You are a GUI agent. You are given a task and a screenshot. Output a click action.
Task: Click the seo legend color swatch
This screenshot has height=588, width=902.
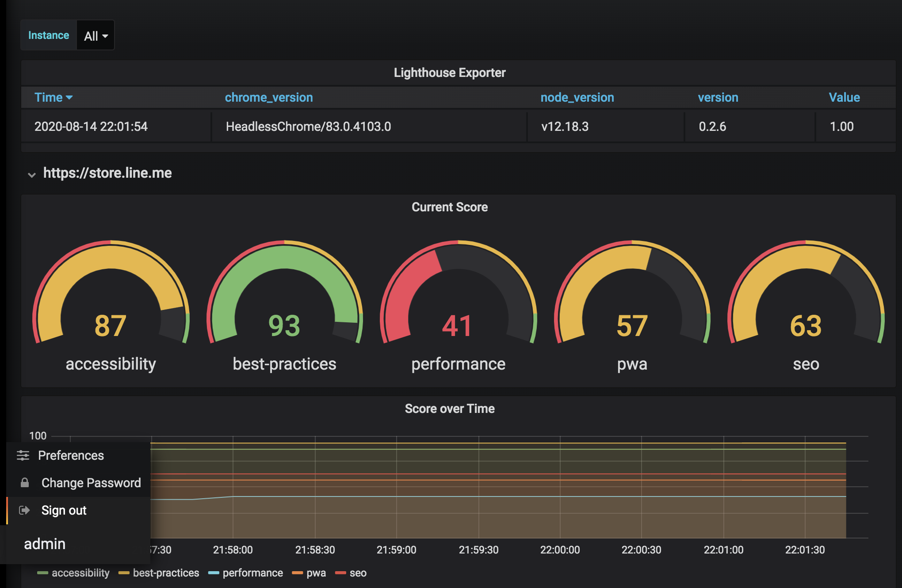(x=340, y=573)
